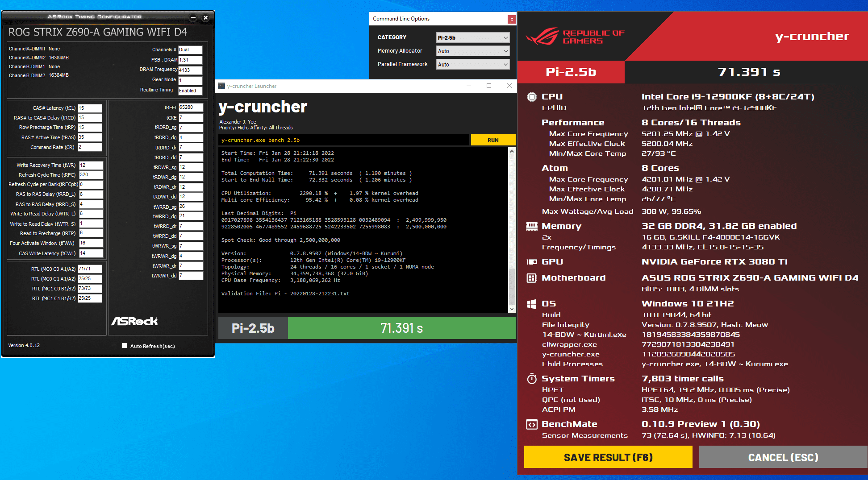The height and width of the screenshot is (480, 868).
Task: Click the Validation File text line in console
Action: pos(285,294)
